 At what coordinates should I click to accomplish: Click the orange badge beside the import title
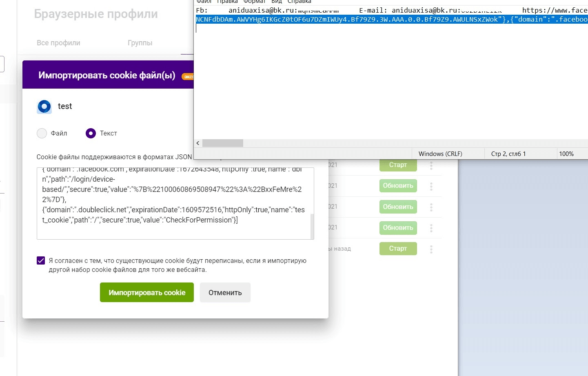188,76
